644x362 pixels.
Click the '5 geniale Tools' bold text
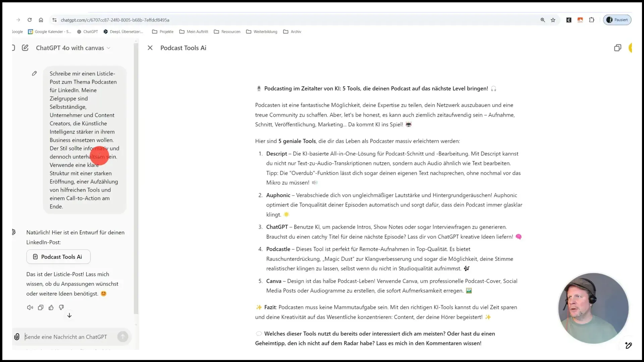(297, 141)
